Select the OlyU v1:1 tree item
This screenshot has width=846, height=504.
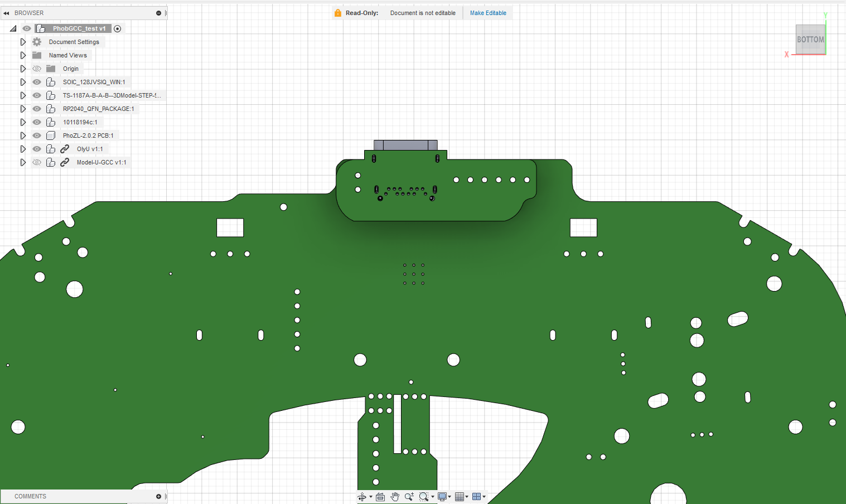pos(90,149)
